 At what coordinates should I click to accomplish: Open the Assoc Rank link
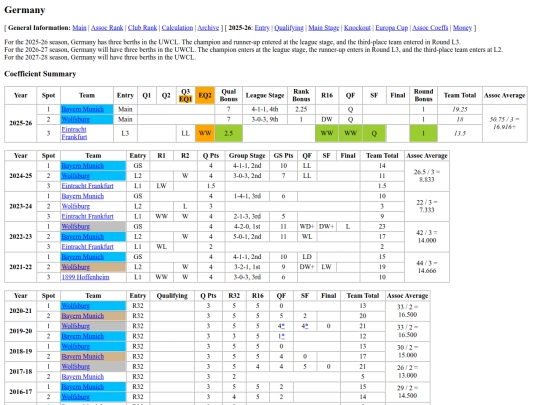click(107, 28)
